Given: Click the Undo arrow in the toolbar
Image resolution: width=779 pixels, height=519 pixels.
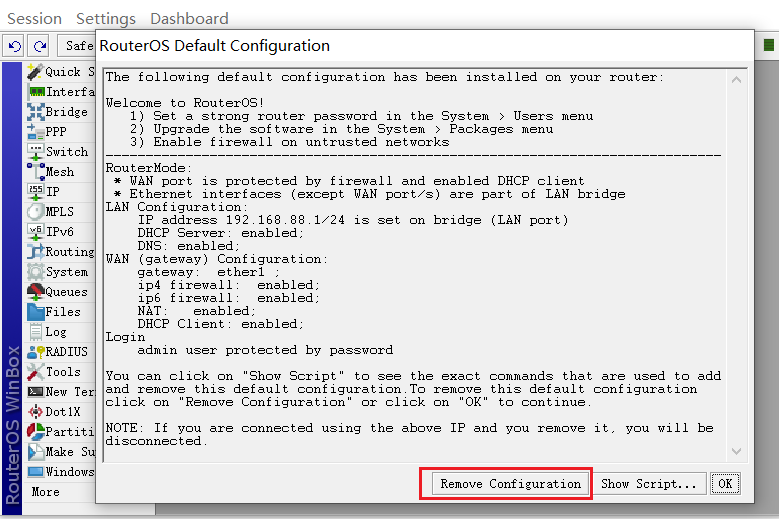Looking at the screenshot, I should (x=14, y=45).
